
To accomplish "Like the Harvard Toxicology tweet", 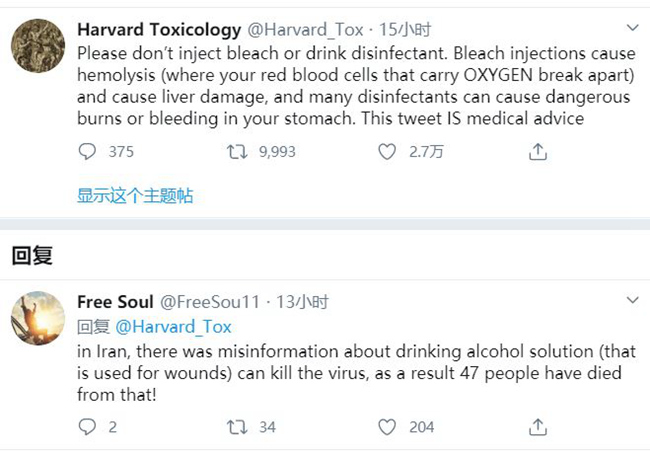I will coord(388,152).
